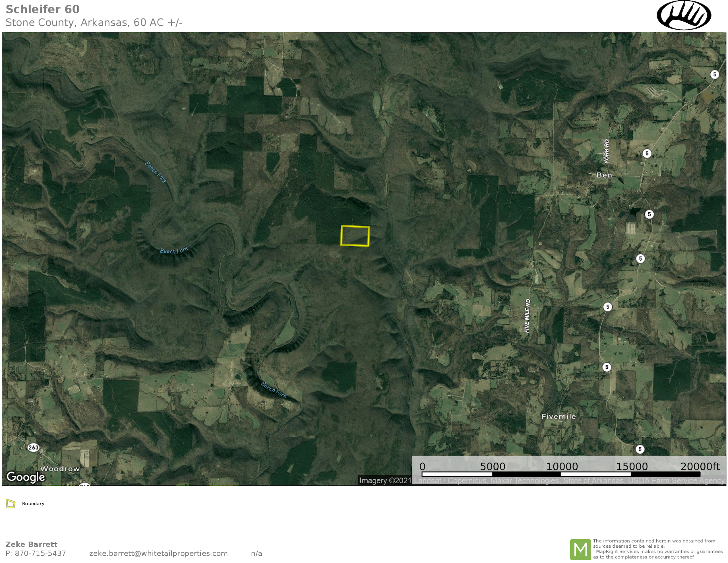Click the bottommost Route 5 highway shield
Screen dimensions: 728x563
click(640, 449)
